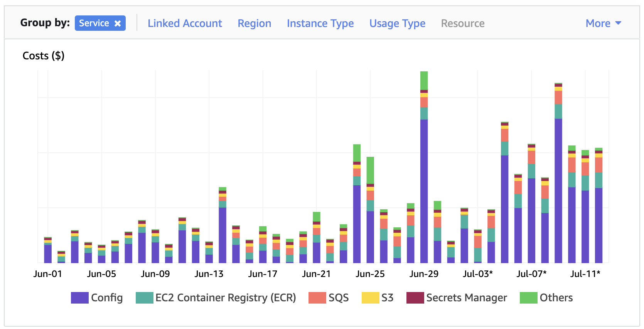This screenshot has height=329, width=644.
Task: Expand the More dropdown menu
Action: (x=603, y=23)
